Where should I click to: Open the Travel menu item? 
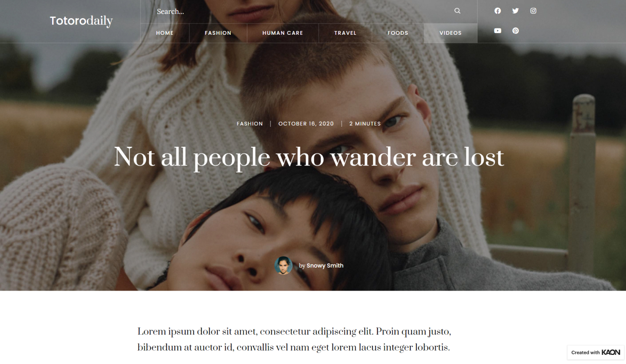point(345,33)
